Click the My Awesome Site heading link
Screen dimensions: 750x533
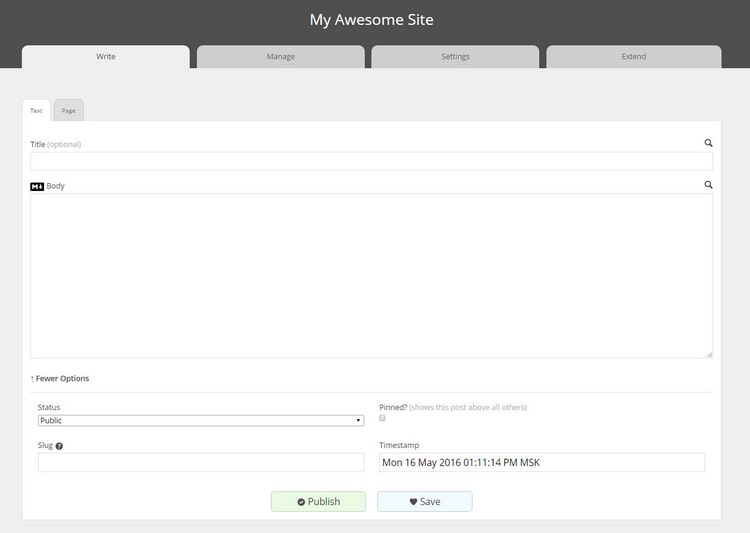pos(372,20)
